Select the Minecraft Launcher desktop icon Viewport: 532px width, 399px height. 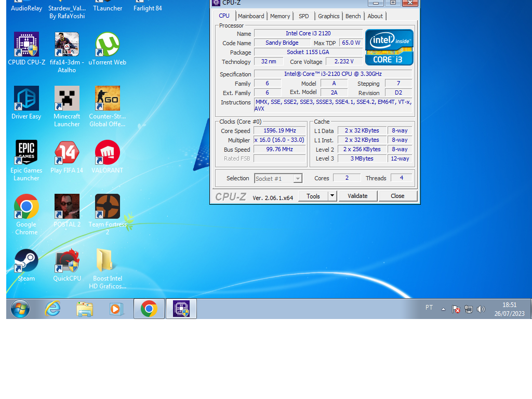pyautogui.click(x=67, y=107)
